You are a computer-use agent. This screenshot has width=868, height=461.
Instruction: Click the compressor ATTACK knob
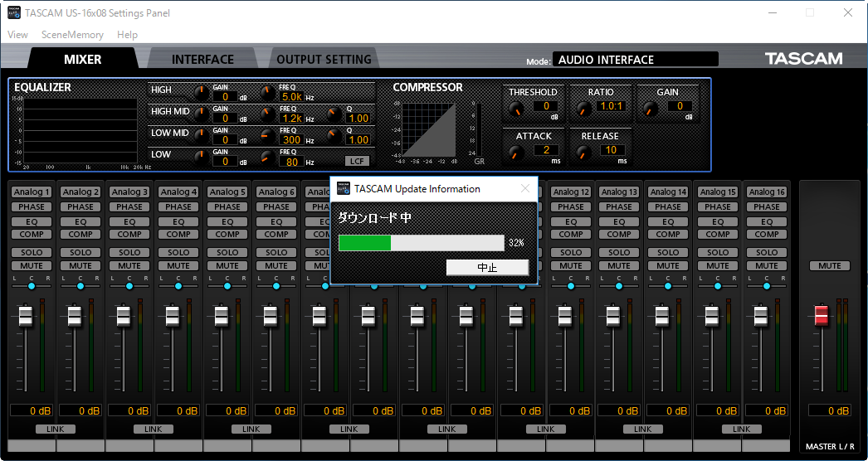click(516, 153)
